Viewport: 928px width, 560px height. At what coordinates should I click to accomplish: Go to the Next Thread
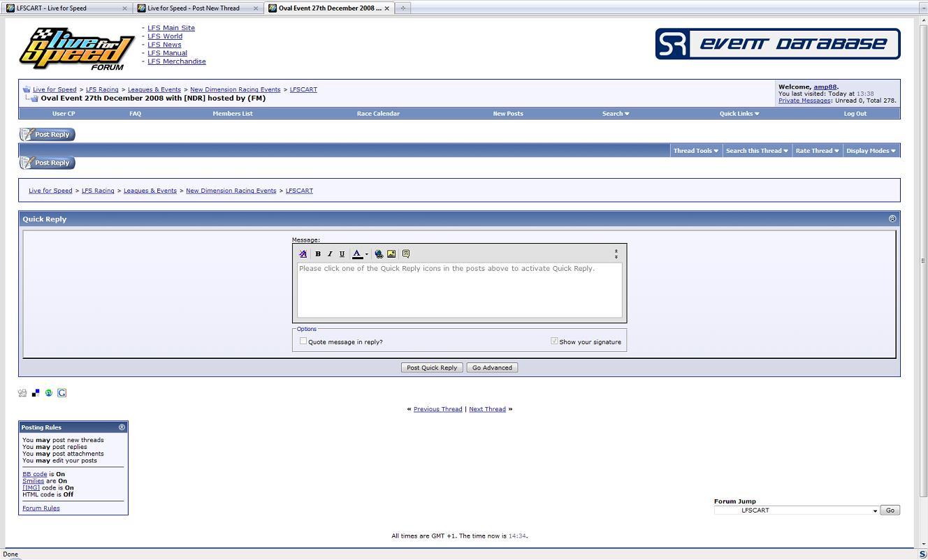point(487,409)
